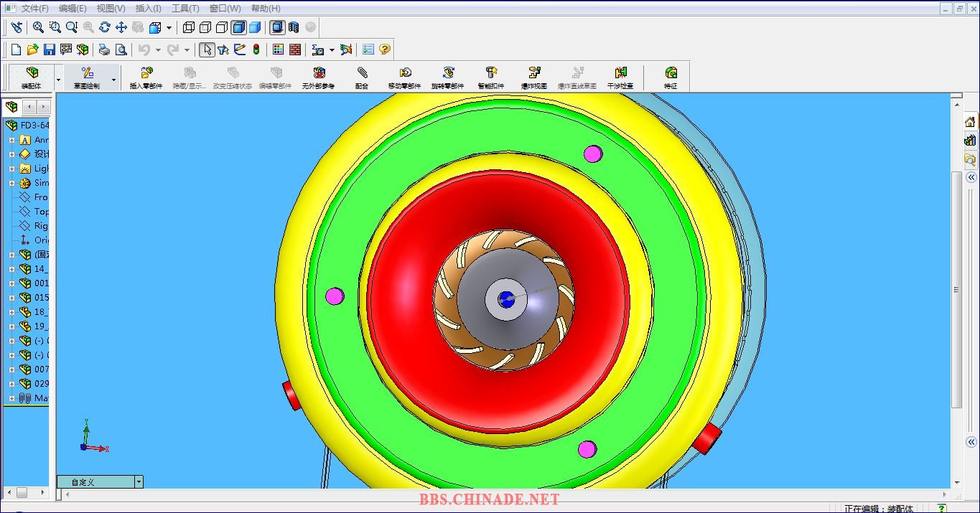The width and height of the screenshot is (980, 513).
Task: Click the 草图绘制 sketch button
Action: (x=87, y=77)
